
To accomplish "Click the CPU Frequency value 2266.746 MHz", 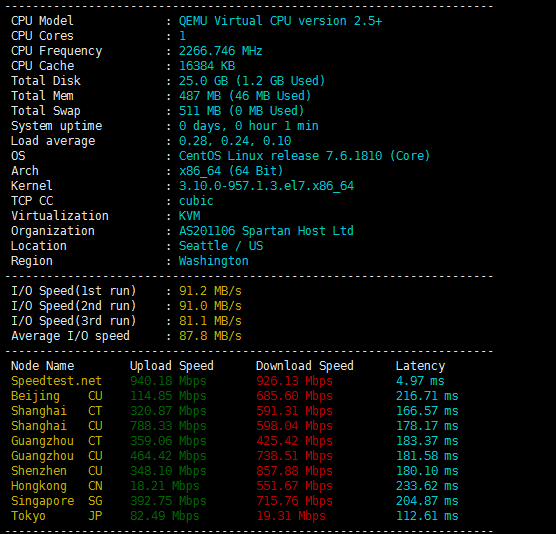I will (220, 51).
